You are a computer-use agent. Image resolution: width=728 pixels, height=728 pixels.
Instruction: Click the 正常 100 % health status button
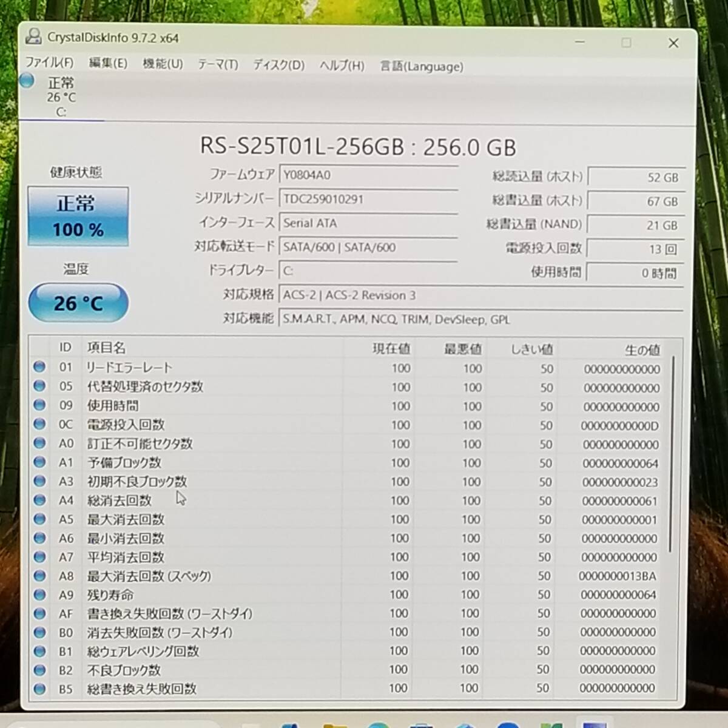[78, 216]
